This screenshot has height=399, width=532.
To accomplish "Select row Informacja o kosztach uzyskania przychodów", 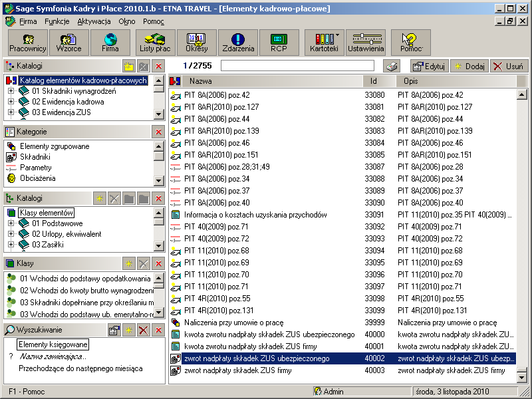I will point(342,215).
